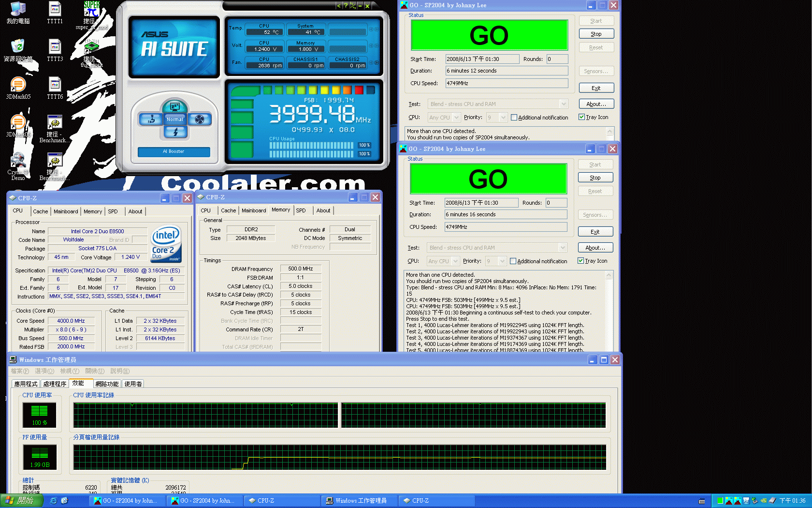Click red segment of AI Suite speed meter
Screen dimensions: 812x508
coord(359,90)
